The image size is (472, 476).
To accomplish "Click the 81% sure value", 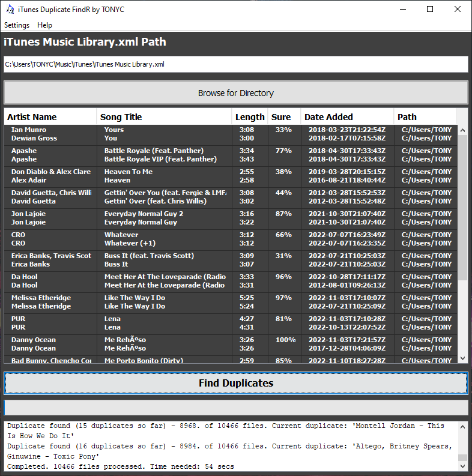I will tap(283, 319).
